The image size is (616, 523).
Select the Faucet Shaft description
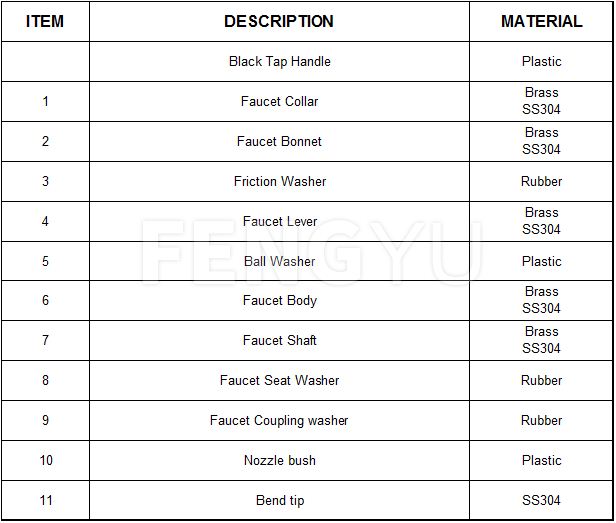[x=279, y=340]
